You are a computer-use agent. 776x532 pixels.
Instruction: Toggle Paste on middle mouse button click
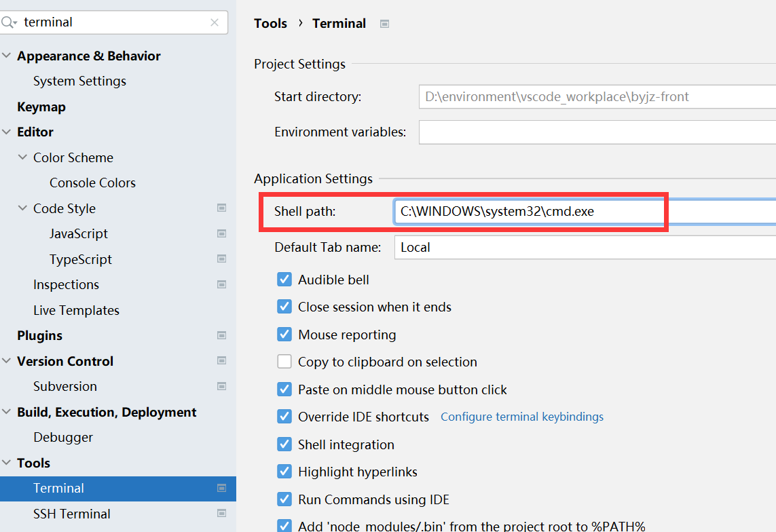coord(284,389)
